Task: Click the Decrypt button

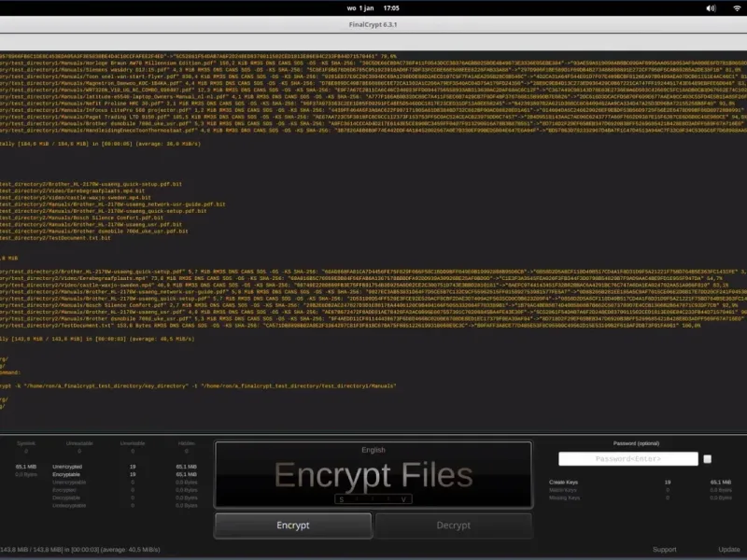Action: tap(454, 525)
